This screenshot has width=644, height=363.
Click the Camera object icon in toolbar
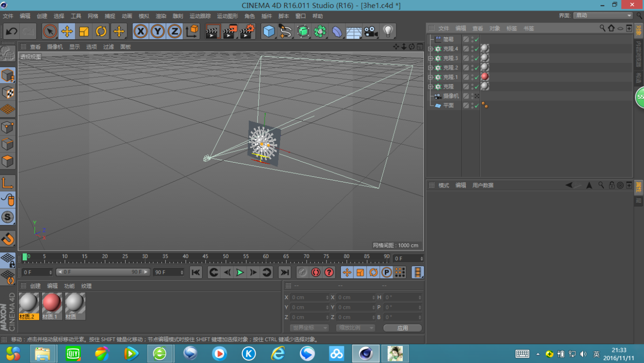pos(371,32)
